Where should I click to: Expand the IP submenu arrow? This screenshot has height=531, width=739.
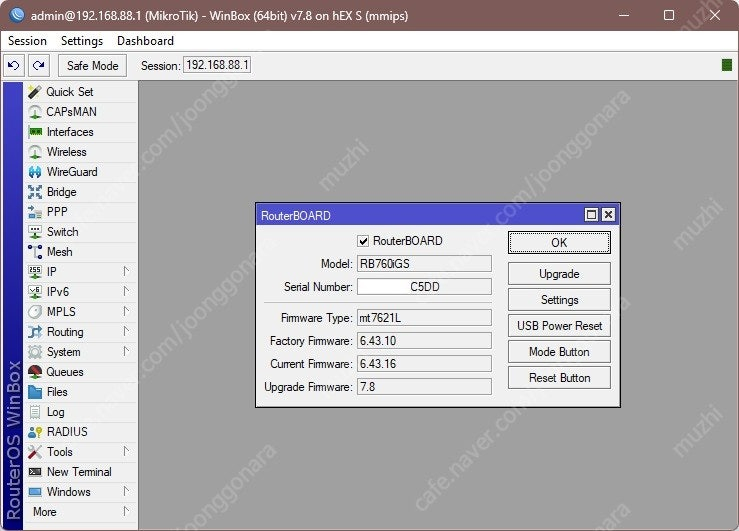click(x=126, y=271)
